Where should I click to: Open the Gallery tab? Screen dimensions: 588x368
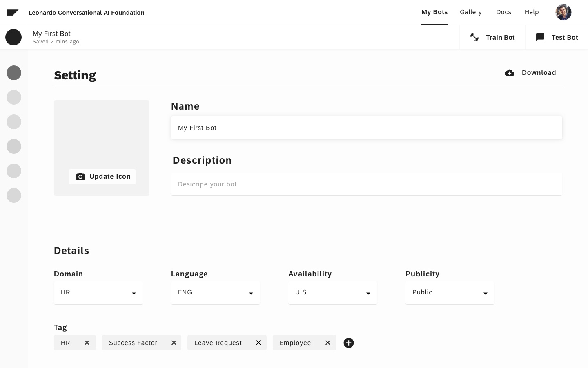(471, 12)
